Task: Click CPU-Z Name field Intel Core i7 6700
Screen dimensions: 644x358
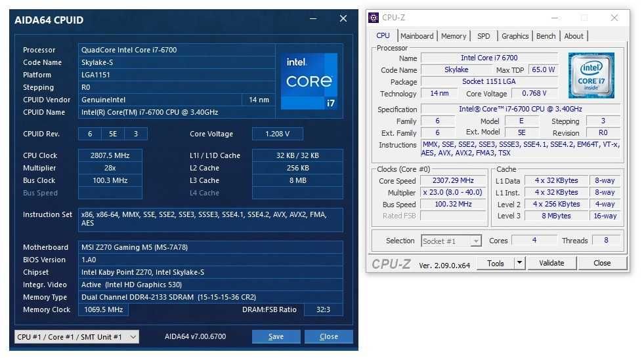Action: tap(489, 58)
